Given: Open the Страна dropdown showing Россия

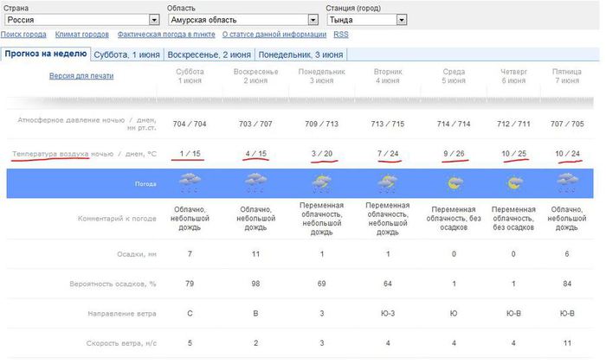Looking at the screenshot, I should 82,20.
